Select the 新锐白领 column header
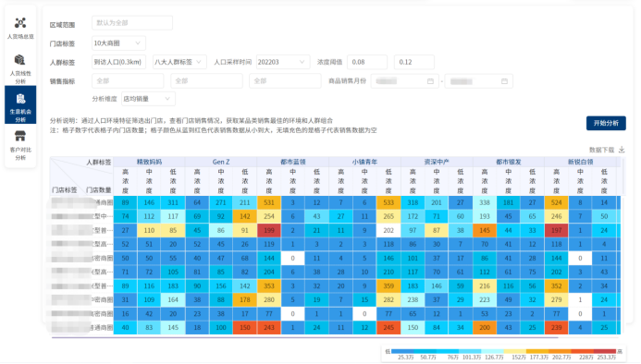This screenshot has height=364, width=641. pyautogui.click(x=580, y=162)
